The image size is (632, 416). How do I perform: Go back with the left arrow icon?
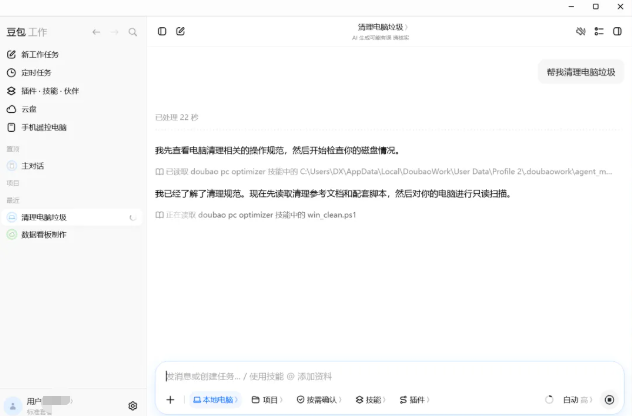pos(96,32)
